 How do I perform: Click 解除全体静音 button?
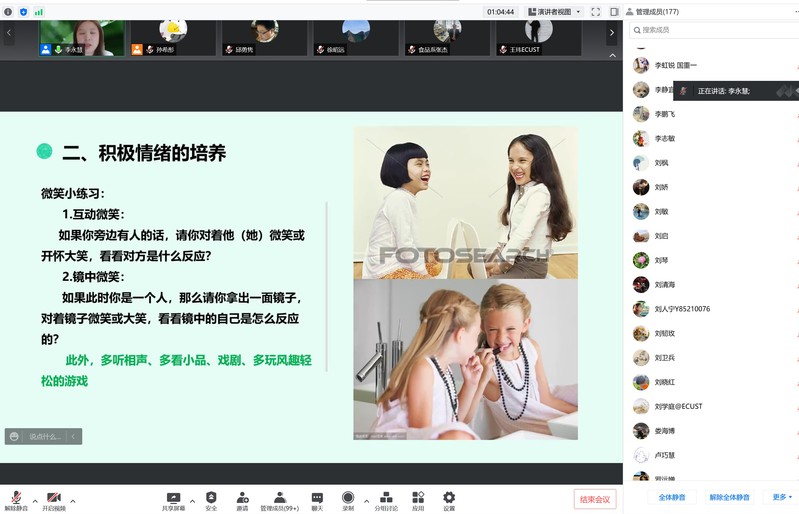(x=729, y=497)
